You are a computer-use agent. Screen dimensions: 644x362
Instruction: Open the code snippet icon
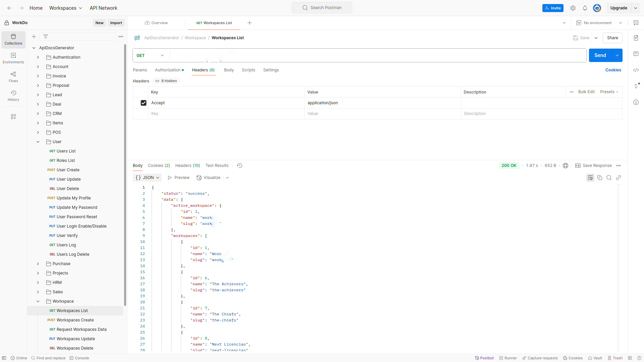pos(636,70)
